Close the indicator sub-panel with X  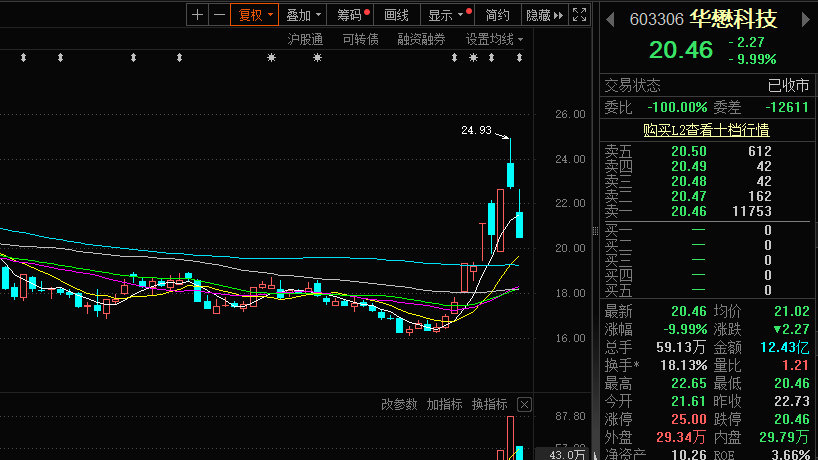point(524,404)
